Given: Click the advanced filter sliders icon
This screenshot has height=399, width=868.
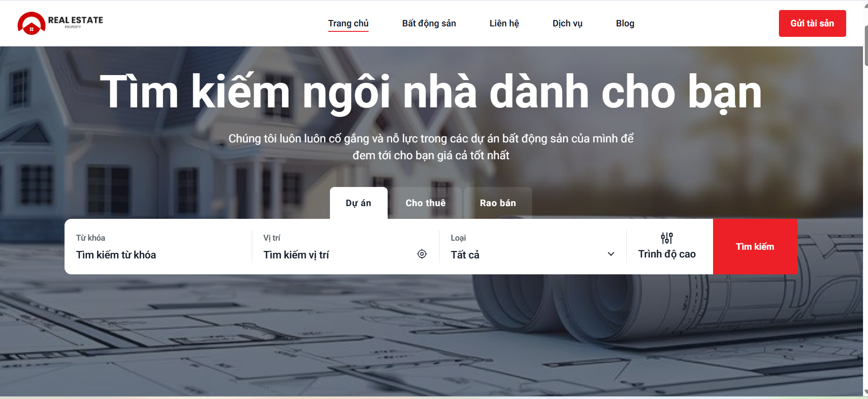Looking at the screenshot, I should [x=667, y=238].
